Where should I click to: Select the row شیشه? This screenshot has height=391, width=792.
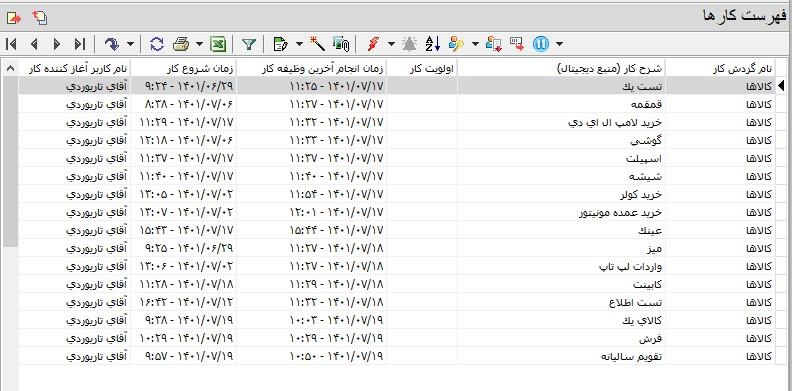[397, 176]
